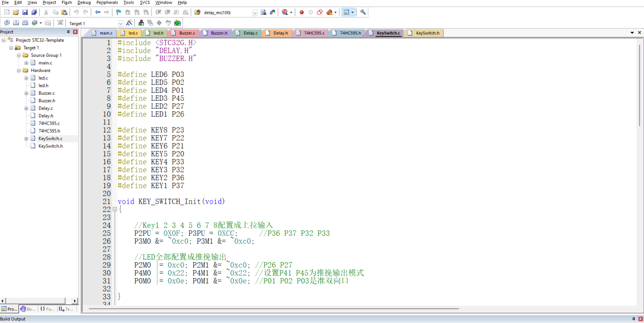Click in the delay_ms(100) find text field
Screen dimensions: 644x323
click(x=227, y=13)
